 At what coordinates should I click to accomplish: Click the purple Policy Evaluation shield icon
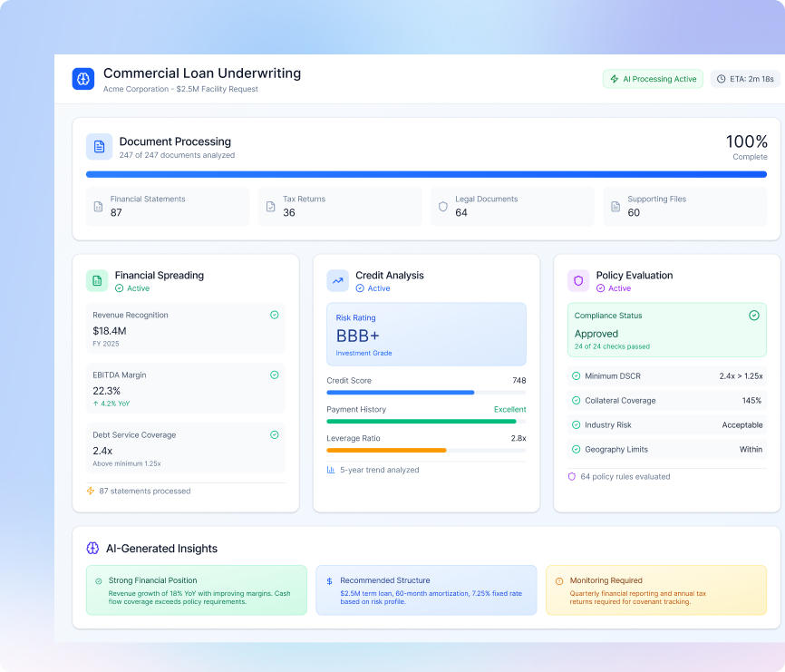[x=578, y=281]
